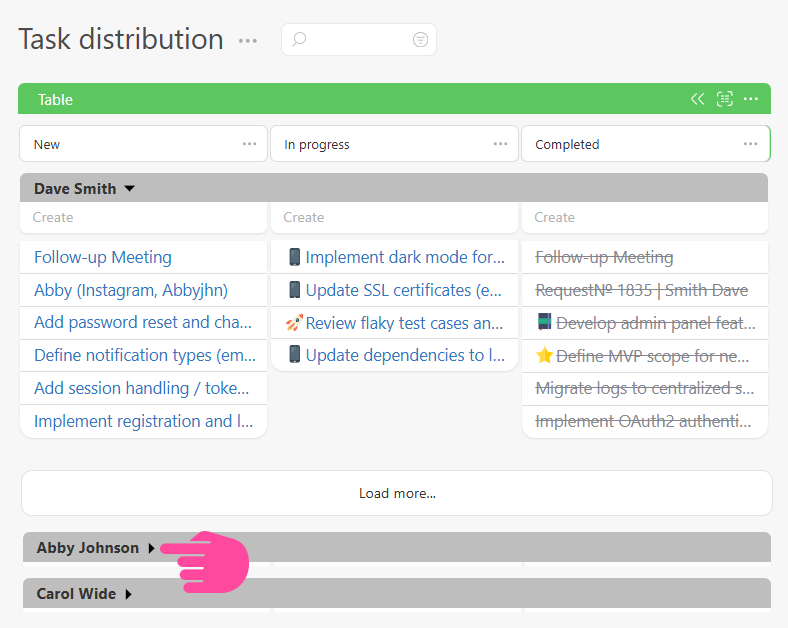Click the scan/focus icon in Table header

[725, 99]
